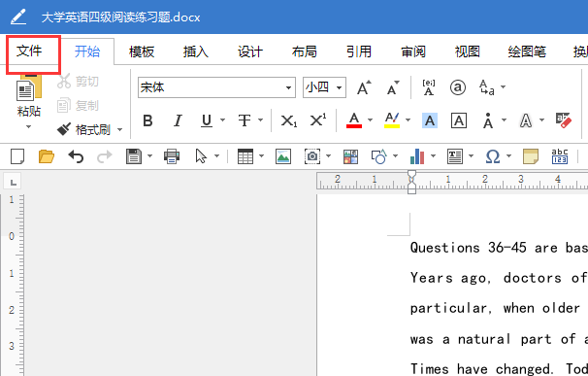Click the insert shapes icon
588x376 pixels.
tap(379, 156)
